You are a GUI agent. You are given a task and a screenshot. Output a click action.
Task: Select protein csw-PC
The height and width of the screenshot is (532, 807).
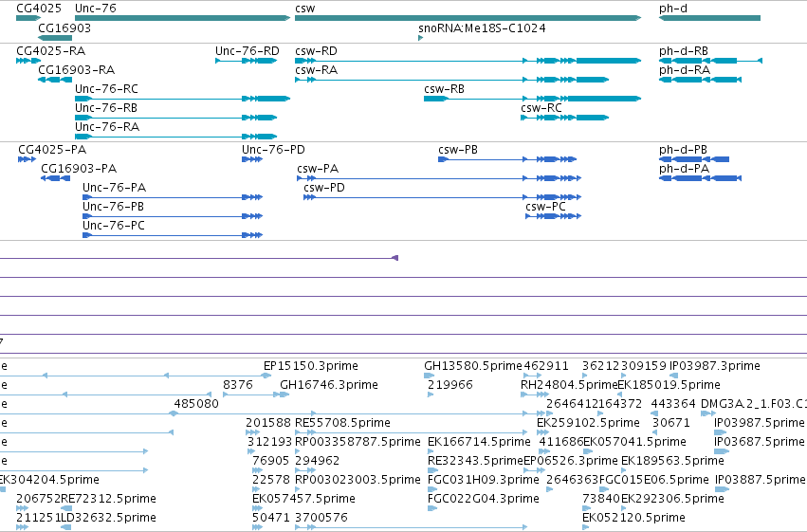[x=553, y=216]
